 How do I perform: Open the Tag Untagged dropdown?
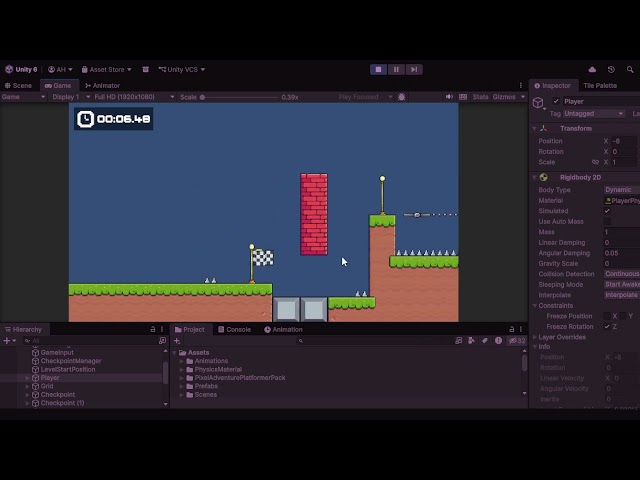[x=594, y=113]
